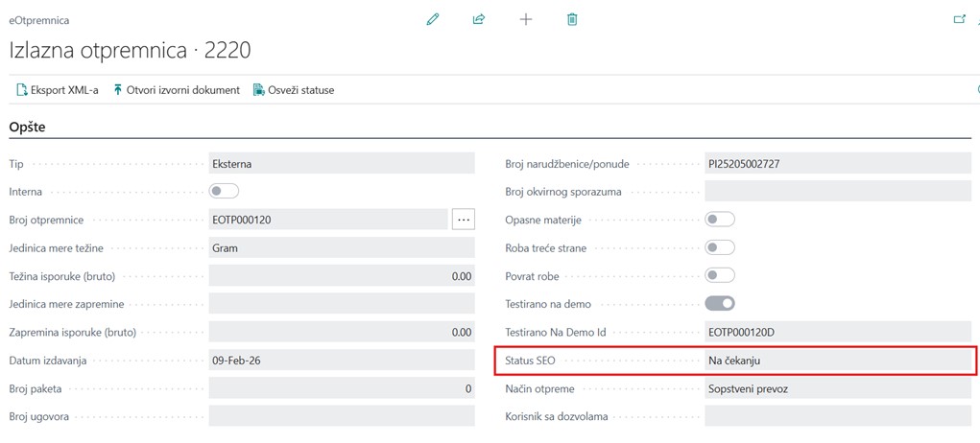The width and height of the screenshot is (980, 443).
Task: Toggle the Opasne materije switch
Action: click(x=720, y=220)
